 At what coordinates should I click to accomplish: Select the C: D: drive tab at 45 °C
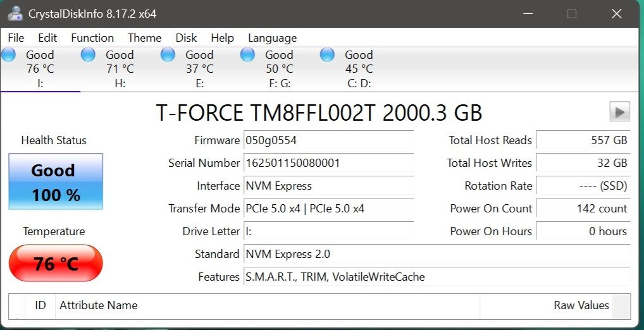click(x=359, y=68)
